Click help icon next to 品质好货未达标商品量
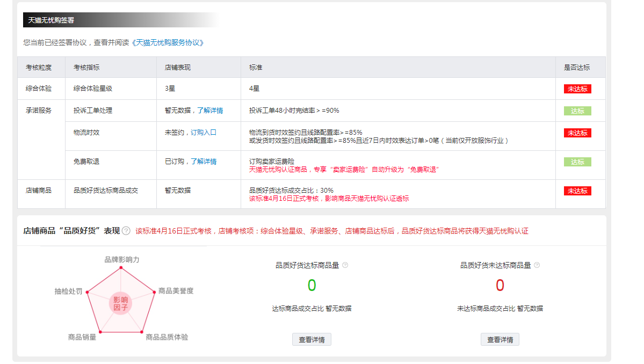This screenshot has height=364, width=644. 537,265
